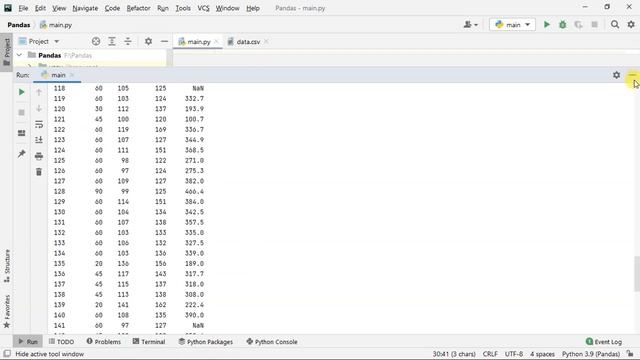The image size is (640, 360).
Task: Change UTF-8 file encoding in status bar
Action: click(513, 354)
